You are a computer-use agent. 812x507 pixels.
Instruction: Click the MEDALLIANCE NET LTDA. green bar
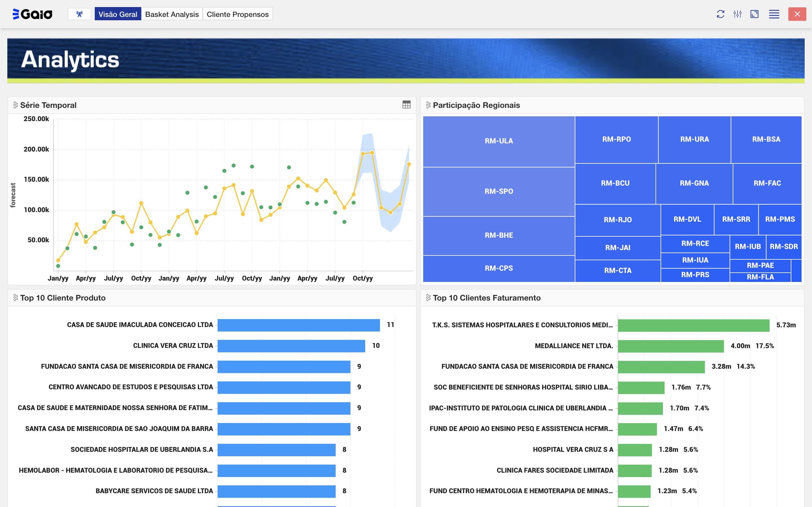[670, 346]
